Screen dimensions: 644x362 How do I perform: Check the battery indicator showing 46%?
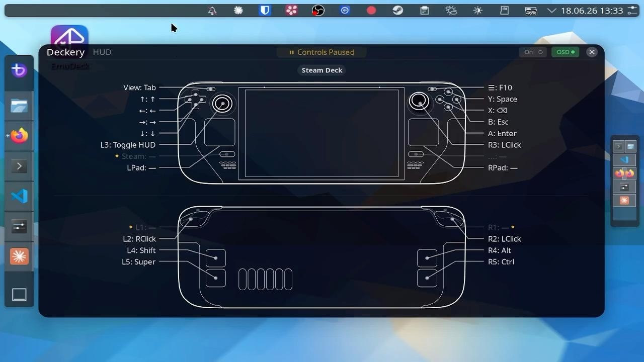[531, 10]
